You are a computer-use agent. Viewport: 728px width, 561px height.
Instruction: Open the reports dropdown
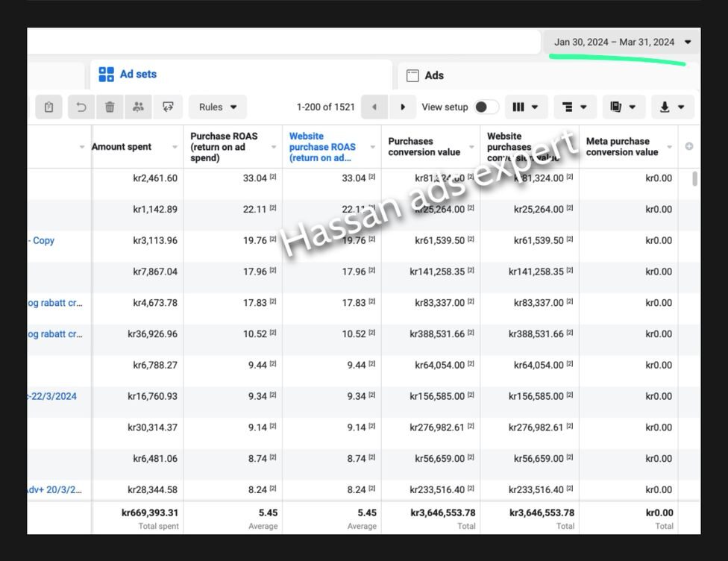(x=623, y=107)
